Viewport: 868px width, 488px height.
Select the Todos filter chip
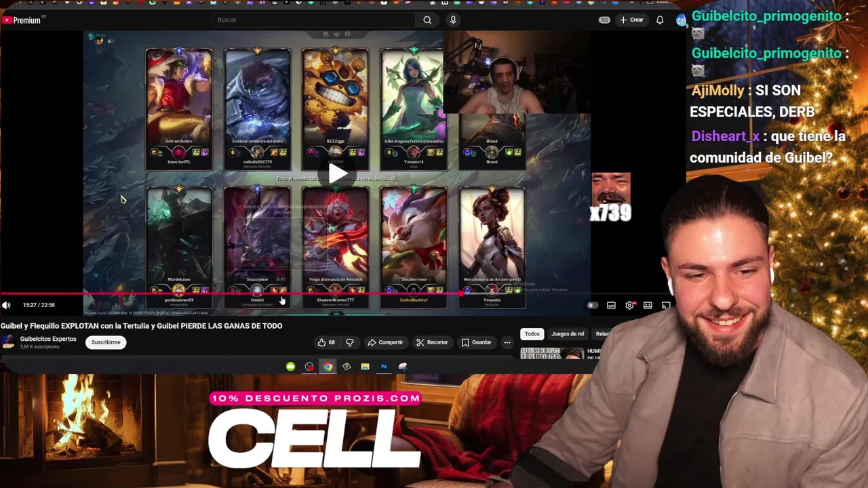coord(532,333)
